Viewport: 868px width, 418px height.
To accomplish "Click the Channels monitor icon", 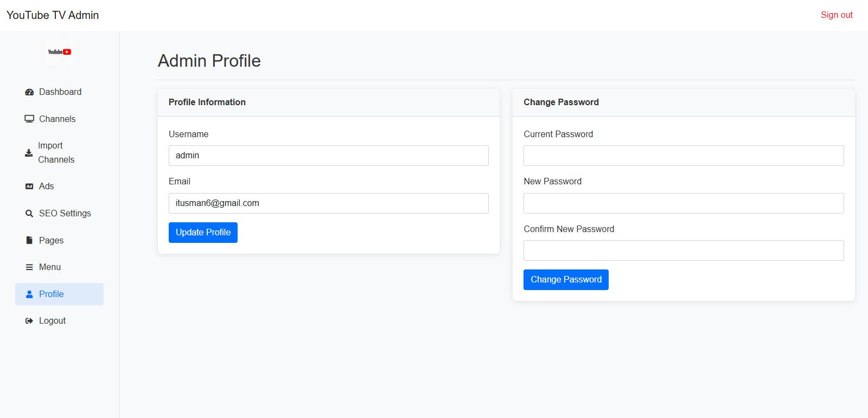I will (29, 119).
